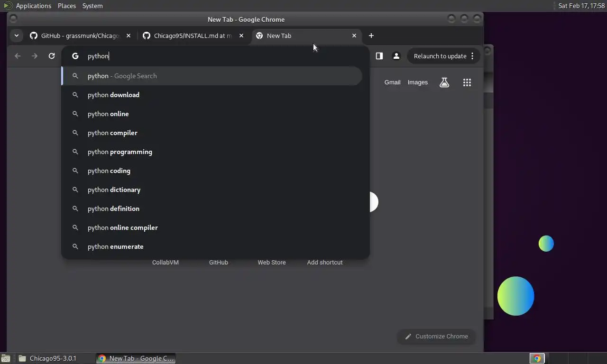
Task: Open the Search Labs flask icon
Action: pyautogui.click(x=444, y=82)
